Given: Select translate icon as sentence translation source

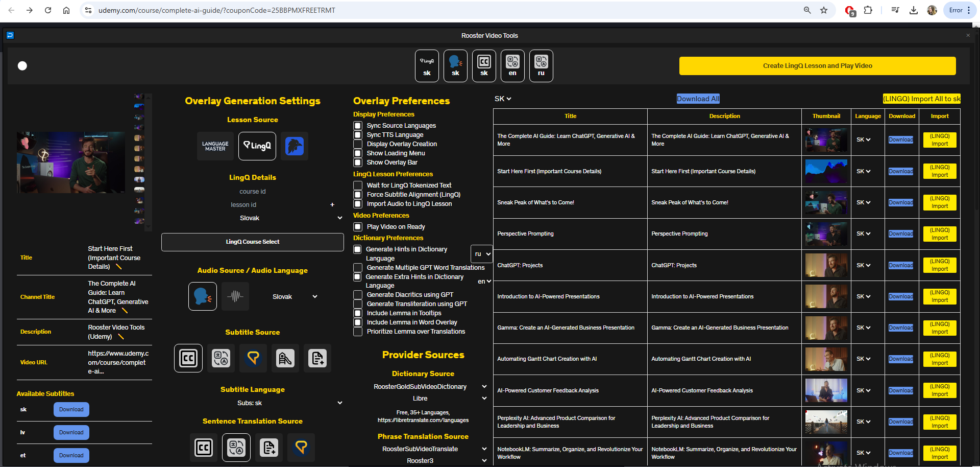Looking at the screenshot, I should pos(236,448).
